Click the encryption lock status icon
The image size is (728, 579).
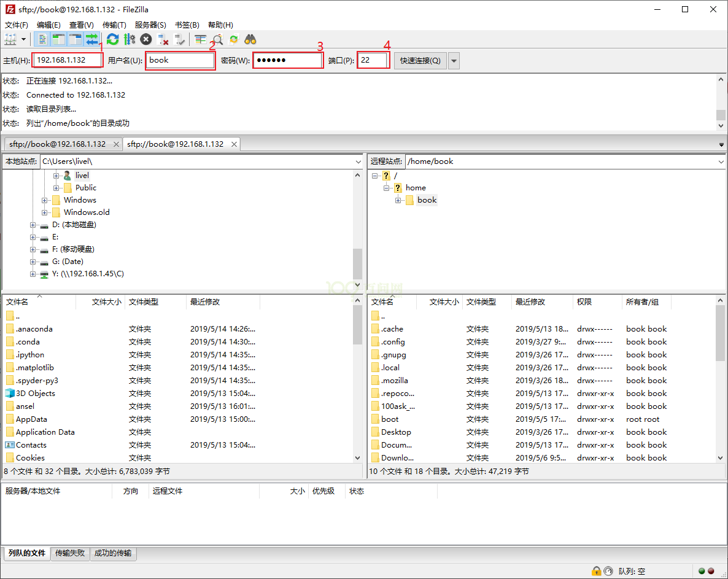[x=596, y=571]
